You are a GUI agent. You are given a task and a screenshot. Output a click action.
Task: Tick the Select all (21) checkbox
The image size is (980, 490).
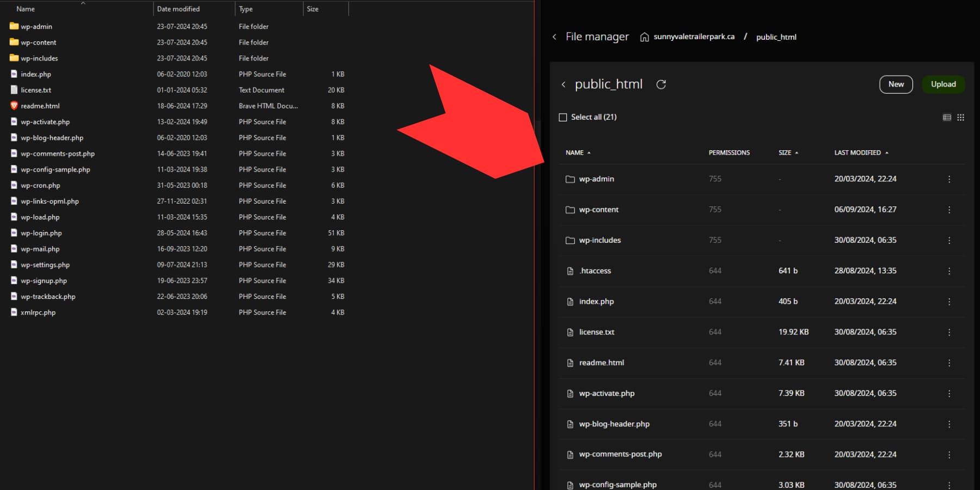pyautogui.click(x=563, y=118)
